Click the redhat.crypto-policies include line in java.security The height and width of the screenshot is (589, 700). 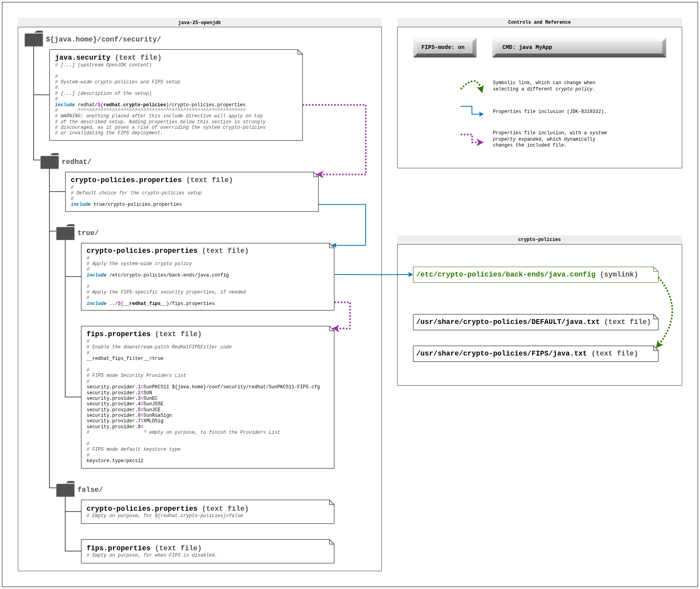point(150,105)
